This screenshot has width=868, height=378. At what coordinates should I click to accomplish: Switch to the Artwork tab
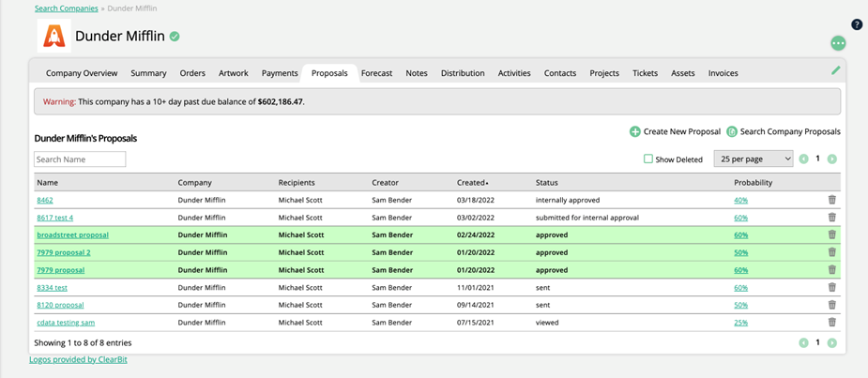point(234,73)
